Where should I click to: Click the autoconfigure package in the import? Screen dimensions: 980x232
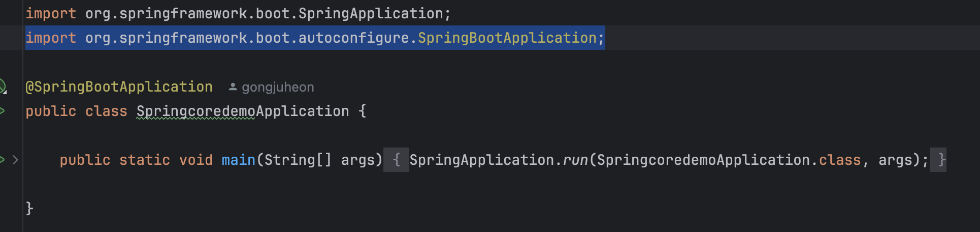[353, 38]
